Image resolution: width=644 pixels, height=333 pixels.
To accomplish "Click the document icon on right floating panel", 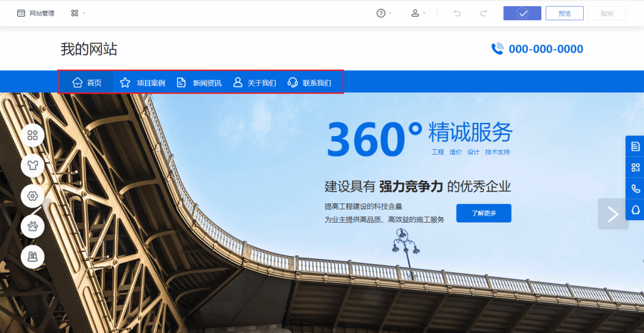I will click(636, 146).
